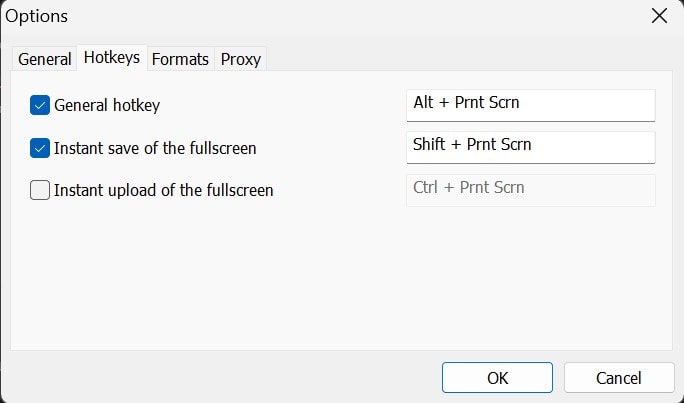This screenshot has width=684, height=403.
Task: Click the 'Instant save of the fullscreen' label
Action: pos(155,148)
